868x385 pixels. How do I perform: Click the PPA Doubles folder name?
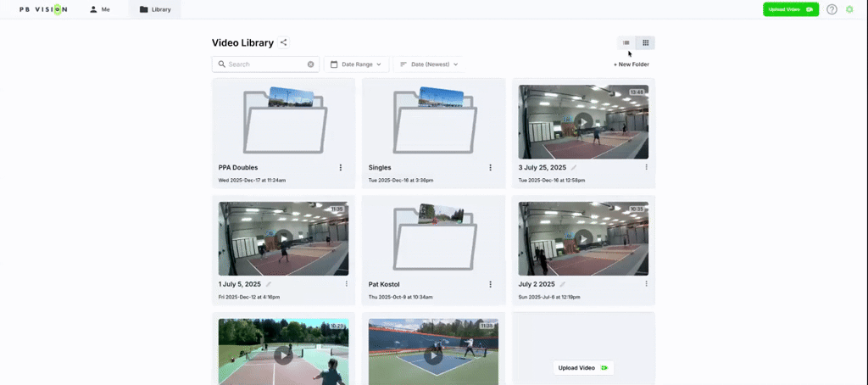[x=238, y=167]
